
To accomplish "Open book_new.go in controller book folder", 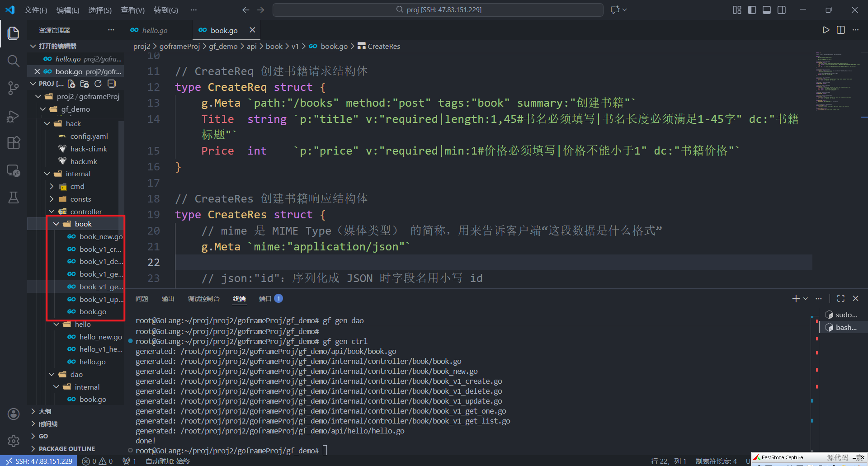I will (x=101, y=236).
